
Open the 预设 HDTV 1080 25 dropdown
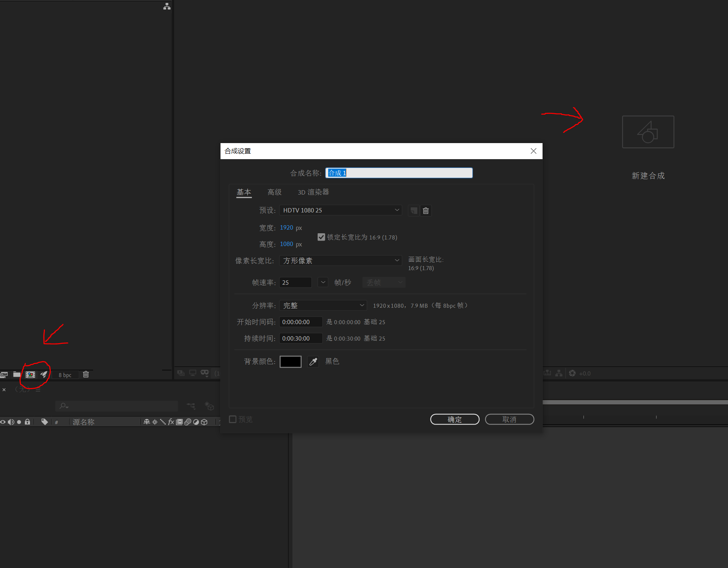point(341,210)
